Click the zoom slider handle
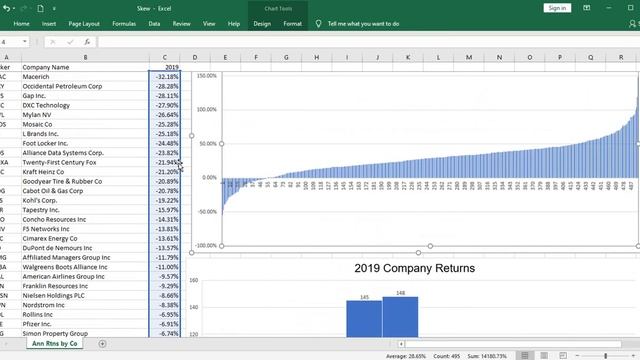640x360 pixels. click(606, 356)
